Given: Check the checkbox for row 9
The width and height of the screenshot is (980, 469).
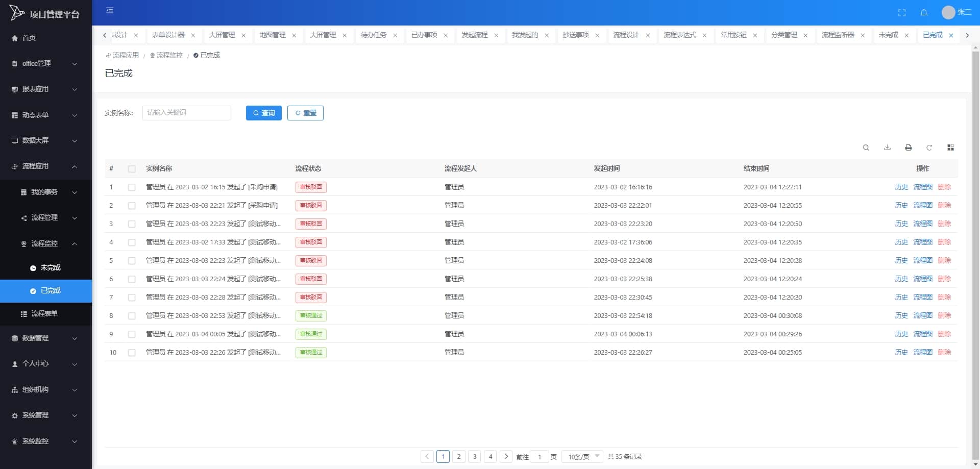Looking at the screenshot, I should (132, 334).
